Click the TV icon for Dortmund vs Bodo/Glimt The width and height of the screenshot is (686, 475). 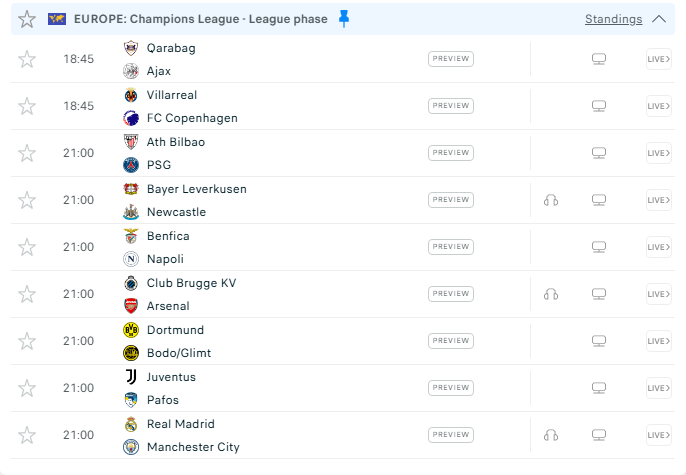pos(599,341)
